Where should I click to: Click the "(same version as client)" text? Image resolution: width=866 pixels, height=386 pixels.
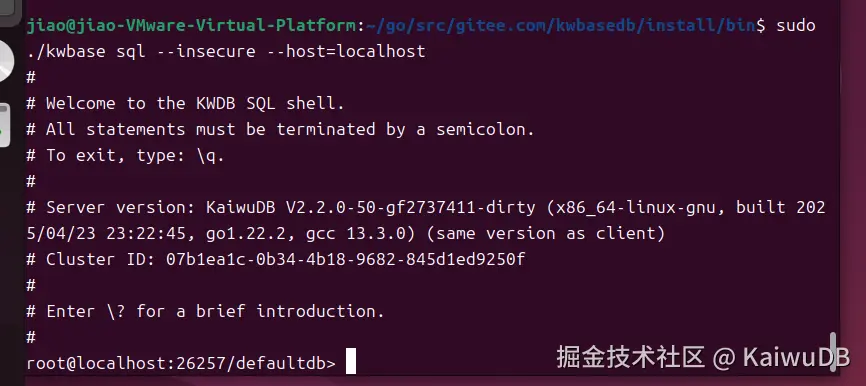click(546, 234)
